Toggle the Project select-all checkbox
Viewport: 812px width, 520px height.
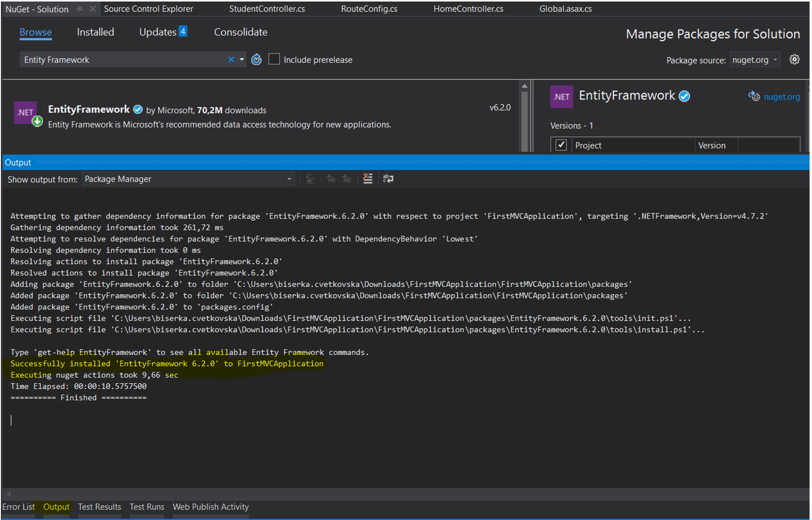coord(561,145)
